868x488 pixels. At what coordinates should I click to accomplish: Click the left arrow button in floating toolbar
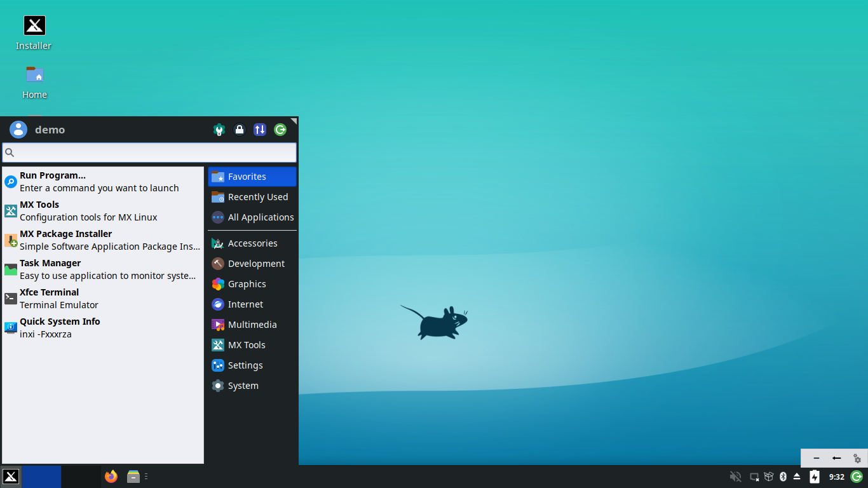tap(837, 458)
